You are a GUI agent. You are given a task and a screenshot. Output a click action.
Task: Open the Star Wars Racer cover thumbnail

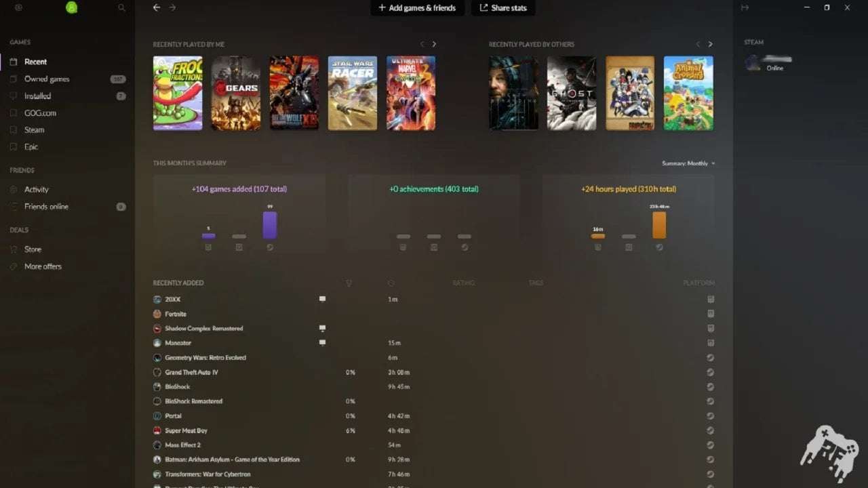(353, 93)
